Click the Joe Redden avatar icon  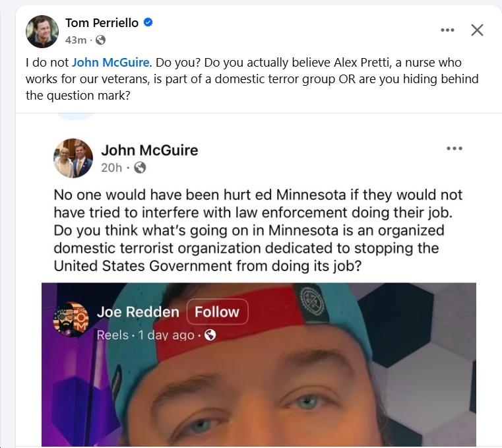coord(71,319)
